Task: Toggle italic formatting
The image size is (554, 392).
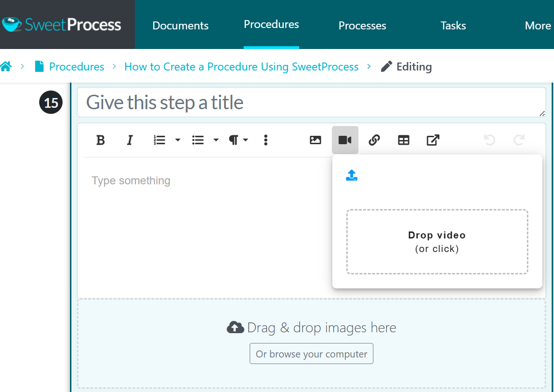Action: pos(130,140)
